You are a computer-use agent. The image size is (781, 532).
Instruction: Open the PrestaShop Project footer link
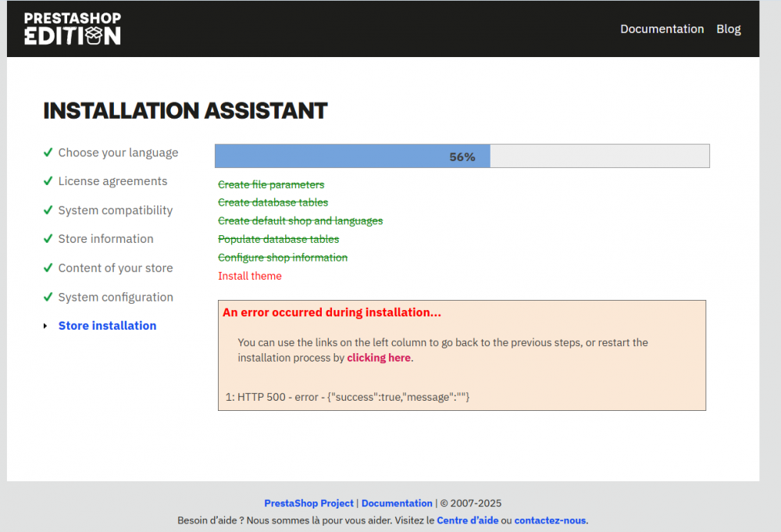pos(308,503)
